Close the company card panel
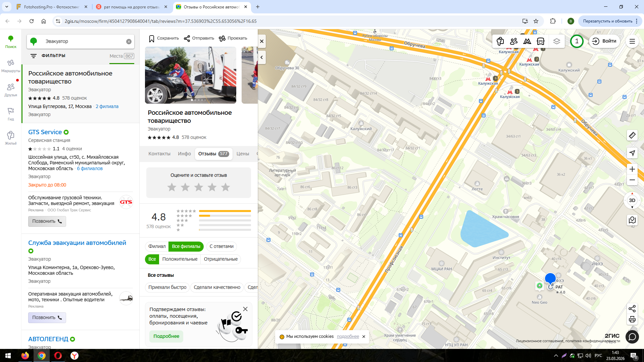 262,42
